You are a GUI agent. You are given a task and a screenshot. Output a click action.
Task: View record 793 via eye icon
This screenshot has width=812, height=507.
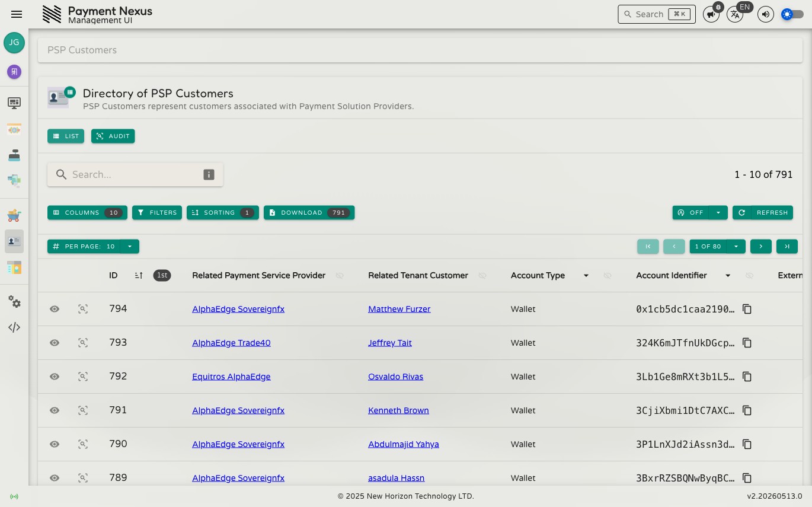pyautogui.click(x=55, y=343)
